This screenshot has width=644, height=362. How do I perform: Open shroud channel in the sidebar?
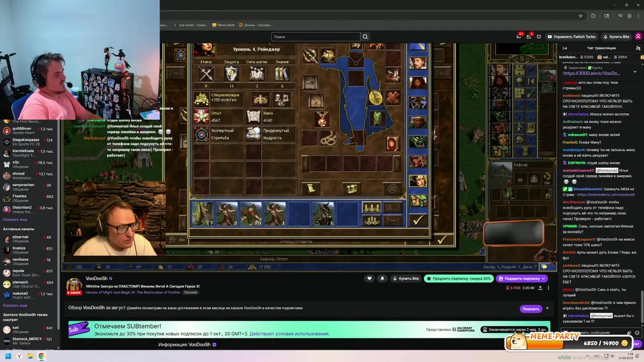click(30, 175)
